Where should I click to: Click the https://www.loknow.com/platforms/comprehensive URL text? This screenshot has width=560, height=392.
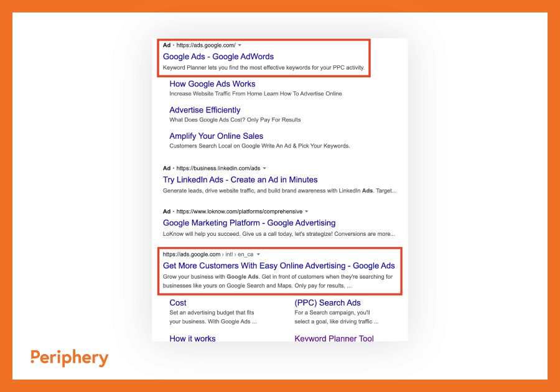click(240, 212)
